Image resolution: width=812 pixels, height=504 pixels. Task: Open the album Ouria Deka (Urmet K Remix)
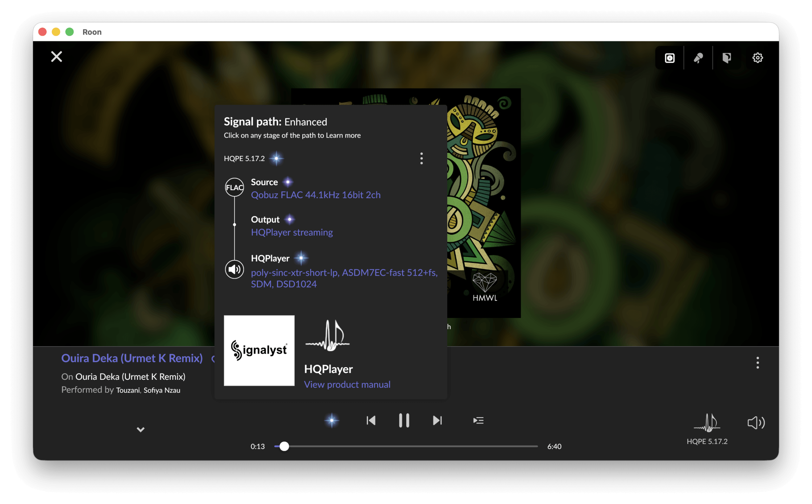pyautogui.click(x=130, y=377)
